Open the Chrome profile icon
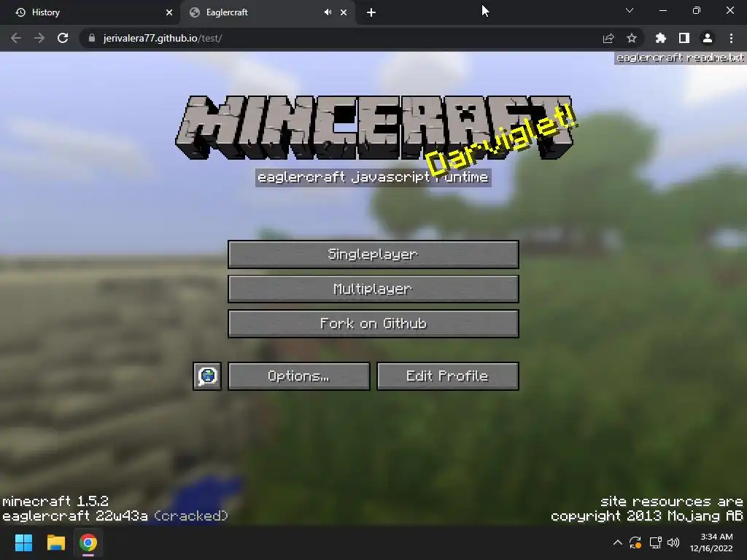 click(708, 38)
